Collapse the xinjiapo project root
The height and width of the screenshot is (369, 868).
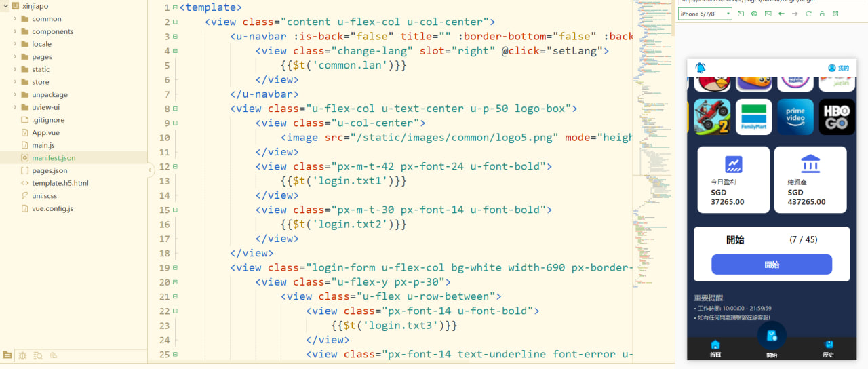(5, 6)
